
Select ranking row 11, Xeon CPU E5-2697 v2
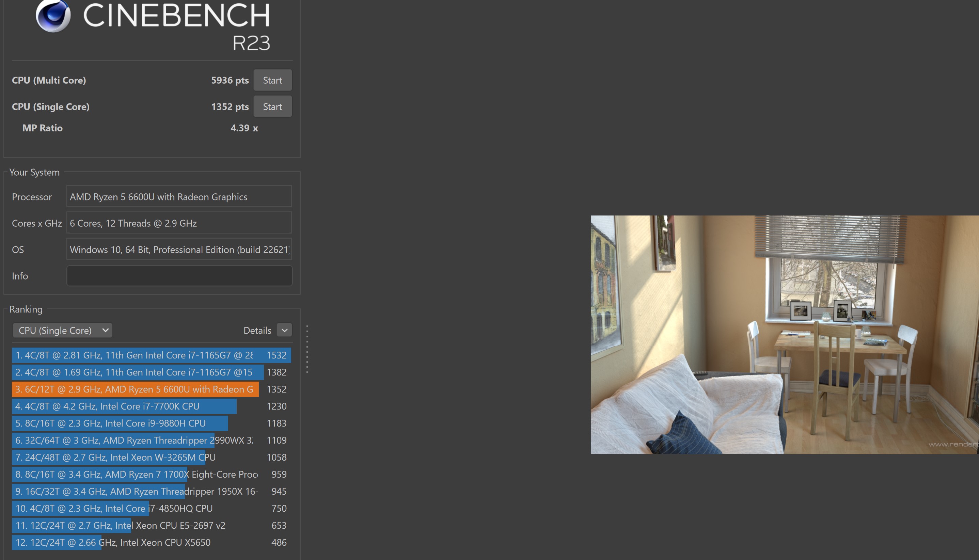(152, 525)
